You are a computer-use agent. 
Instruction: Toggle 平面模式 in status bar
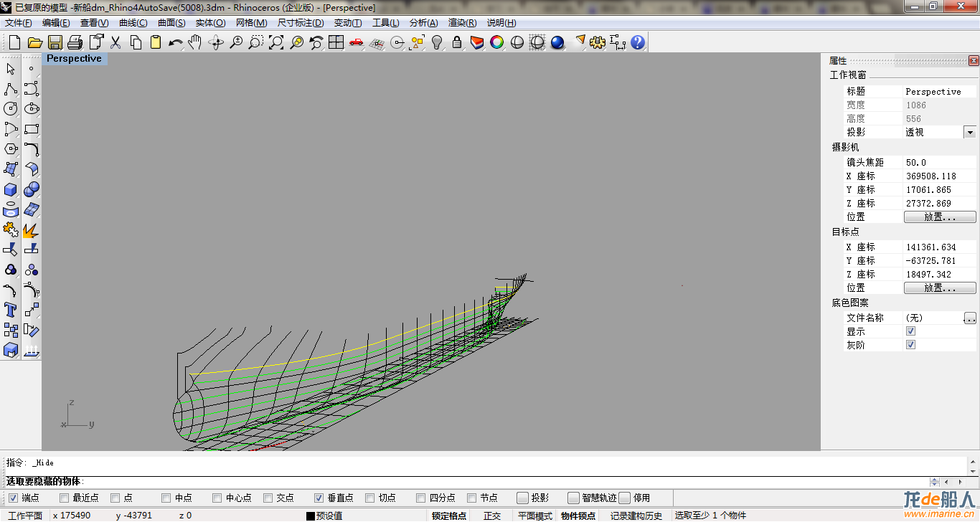[x=535, y=516]
